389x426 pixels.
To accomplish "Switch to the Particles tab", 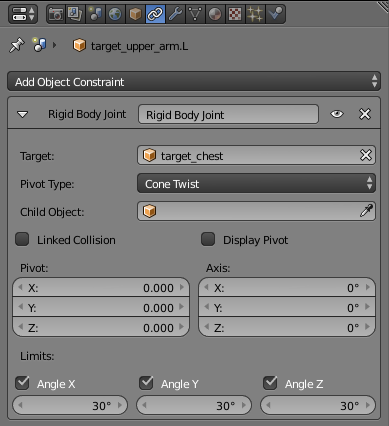I will click(x=255, y=14).
